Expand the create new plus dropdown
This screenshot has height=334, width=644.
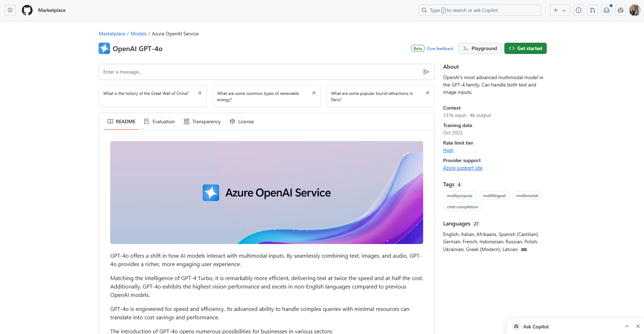click(560, 10)
